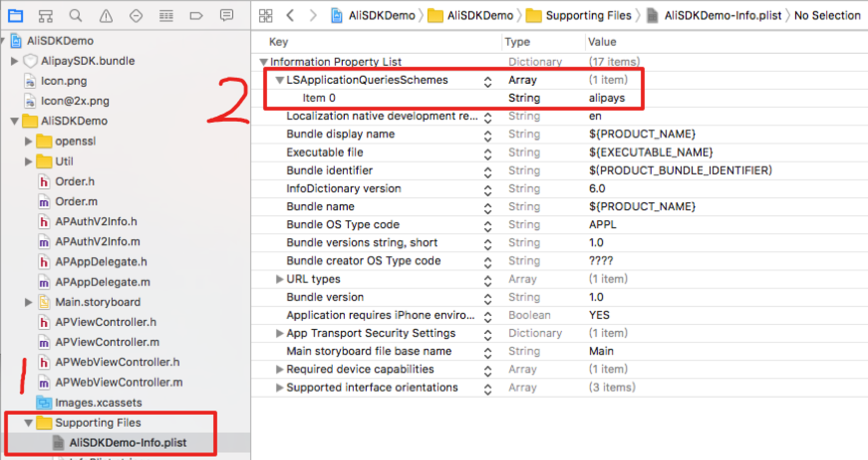
Task: Go back with the left chevron
Action: point(290,16)
